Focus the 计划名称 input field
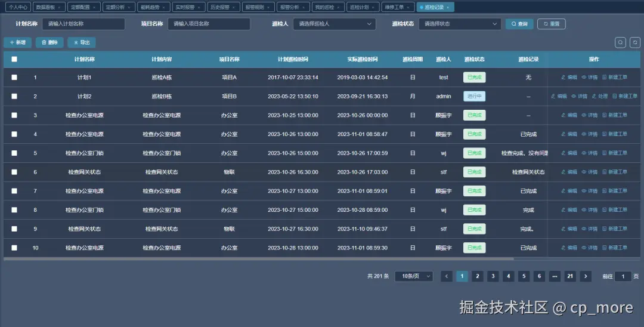Screen dimensions: 644x327 pos(83,24)
